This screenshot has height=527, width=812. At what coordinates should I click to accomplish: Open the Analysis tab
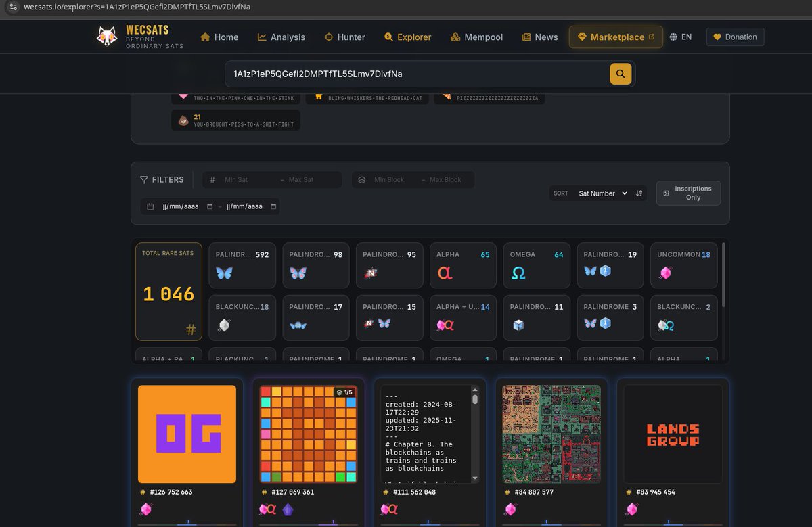281,37
